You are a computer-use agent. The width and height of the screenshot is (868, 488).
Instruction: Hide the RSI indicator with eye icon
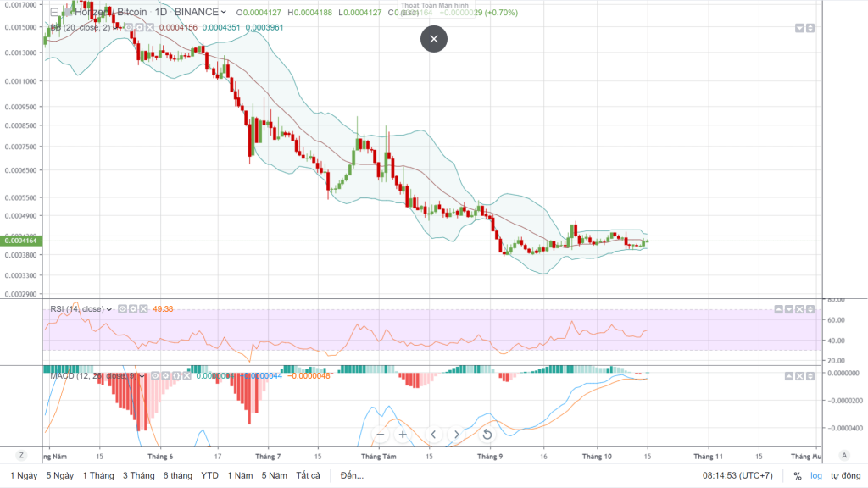pyautogui.click(x=122, y=309)
